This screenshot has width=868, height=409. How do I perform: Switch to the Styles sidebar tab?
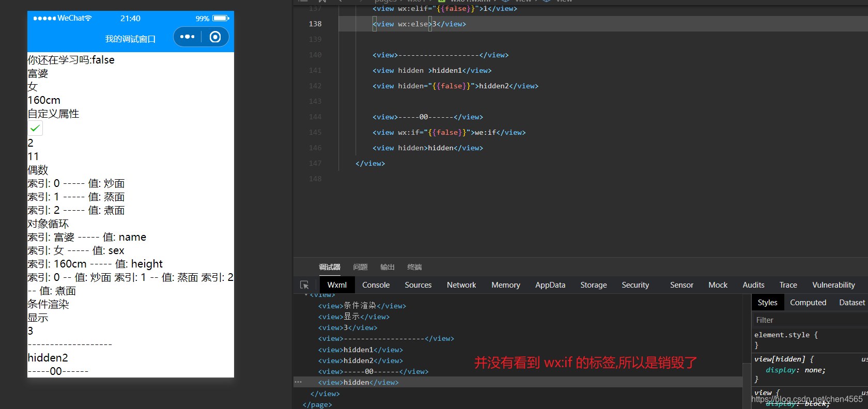pyautogui.click(x=767, y=303)
